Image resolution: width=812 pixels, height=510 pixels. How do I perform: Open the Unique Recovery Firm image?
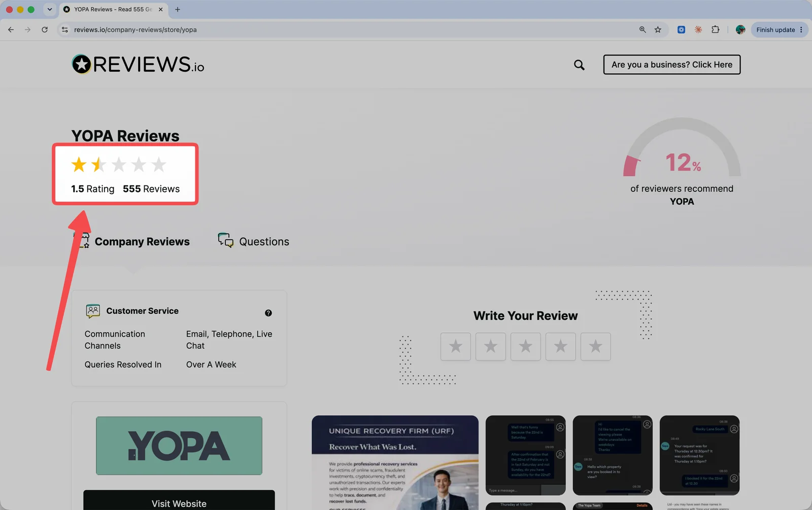coord(395,463)
